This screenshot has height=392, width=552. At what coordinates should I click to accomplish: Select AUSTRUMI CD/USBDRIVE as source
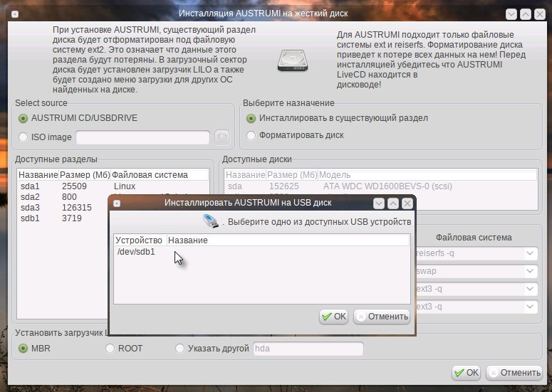78,118
